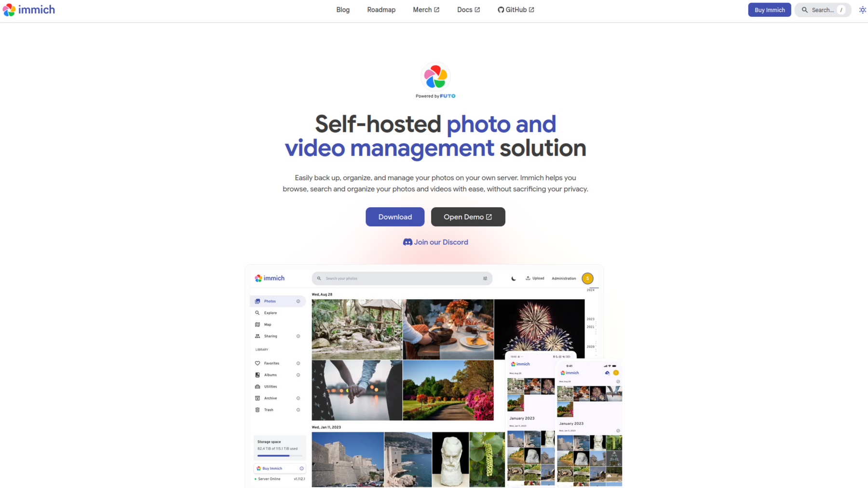Click Buy Immich in the preview sidebar

(280, 468)
